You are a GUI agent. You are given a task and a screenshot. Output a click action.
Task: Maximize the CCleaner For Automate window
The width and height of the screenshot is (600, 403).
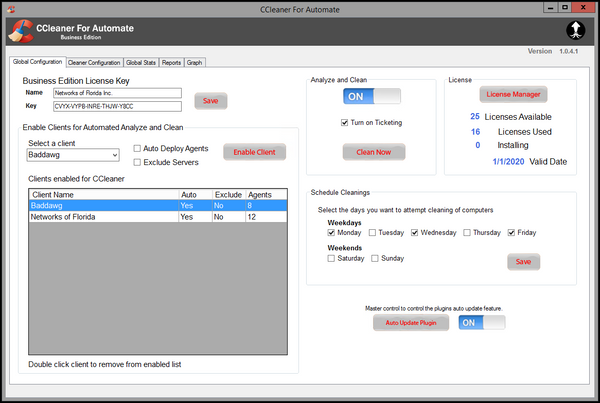click(x=565, y=8)
